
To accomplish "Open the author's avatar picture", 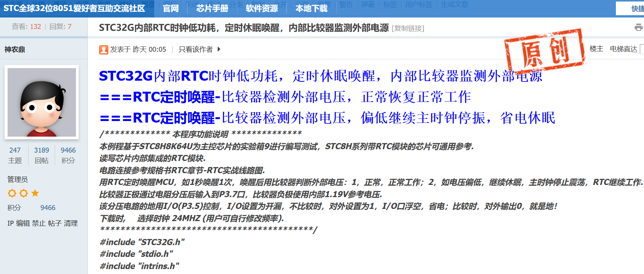I will pos(42,102).
